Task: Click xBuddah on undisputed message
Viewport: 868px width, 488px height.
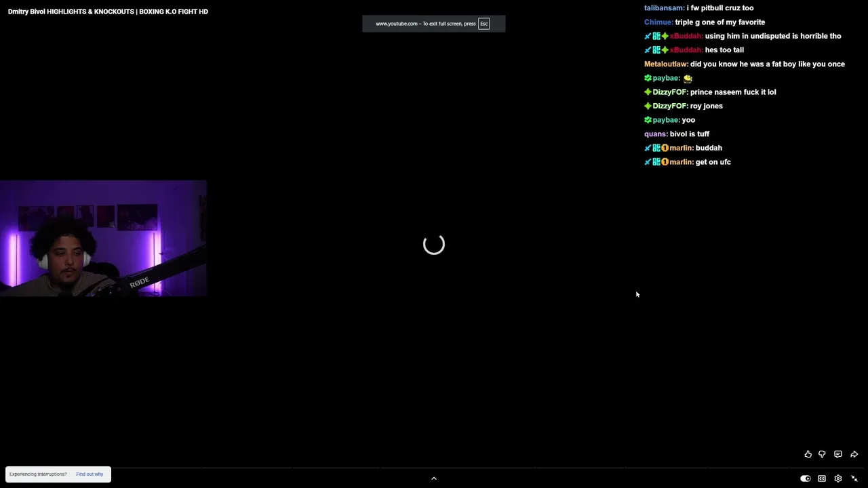Action: coord(686,36)
